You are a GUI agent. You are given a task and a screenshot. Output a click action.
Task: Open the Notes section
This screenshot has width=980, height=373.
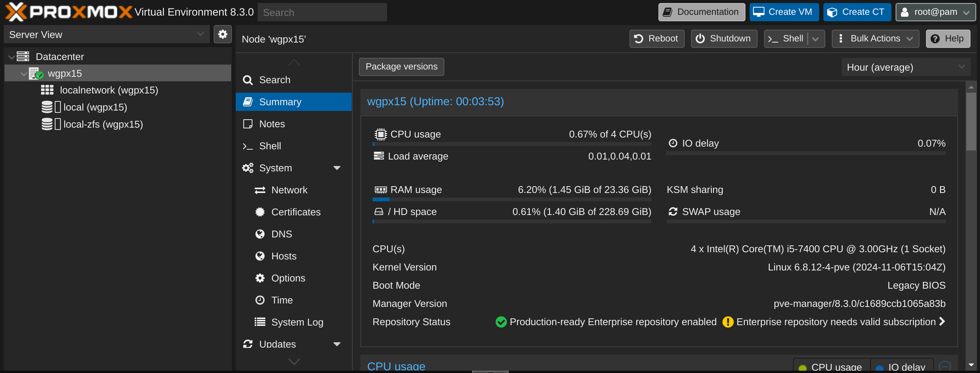293,124
